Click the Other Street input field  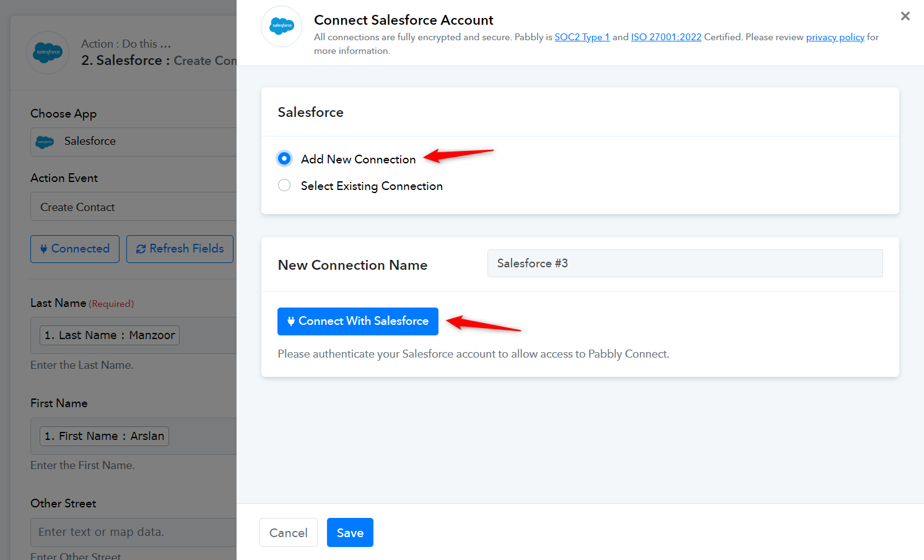point(134,532)
